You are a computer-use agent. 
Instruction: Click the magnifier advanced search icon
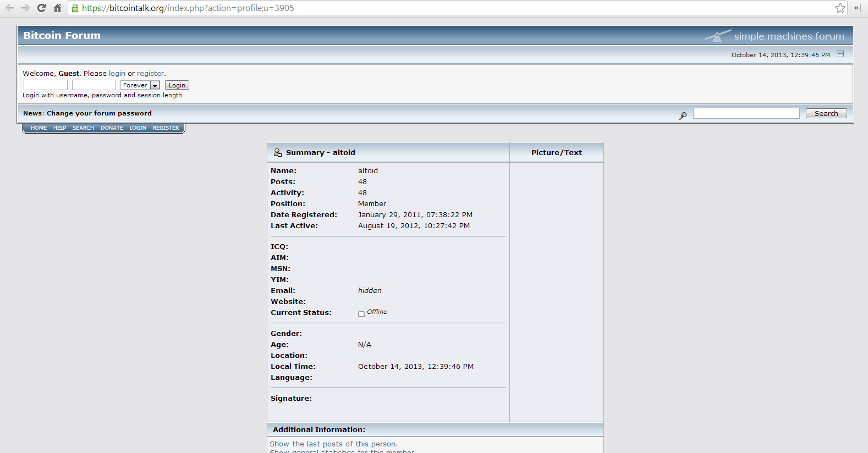(683, 115)
